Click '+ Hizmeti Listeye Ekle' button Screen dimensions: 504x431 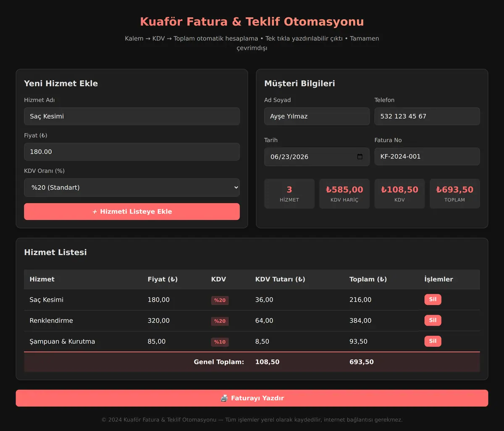click(132, 212)
